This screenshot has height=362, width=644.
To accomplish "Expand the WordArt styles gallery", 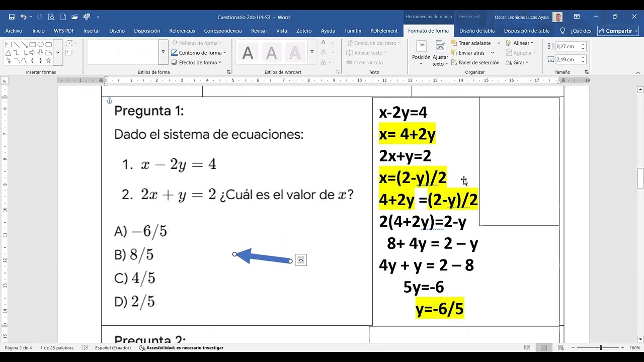I will (312, 52).
